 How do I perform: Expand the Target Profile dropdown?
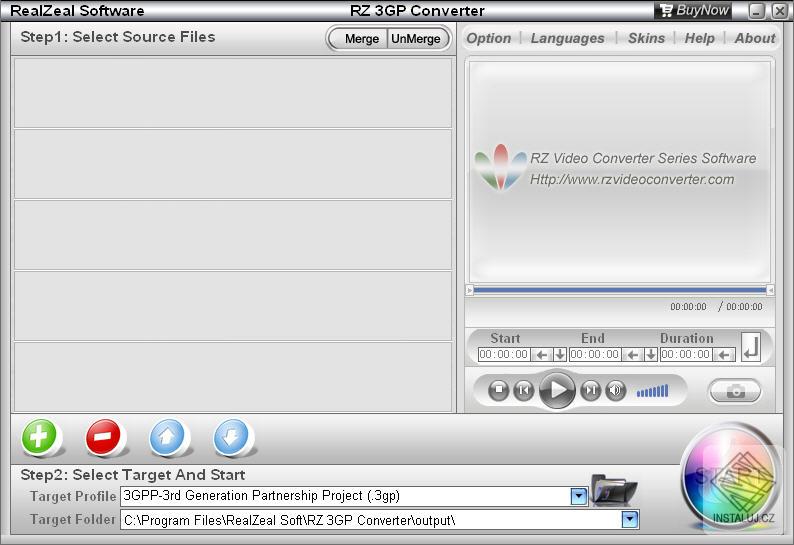(x=578, y=496)
